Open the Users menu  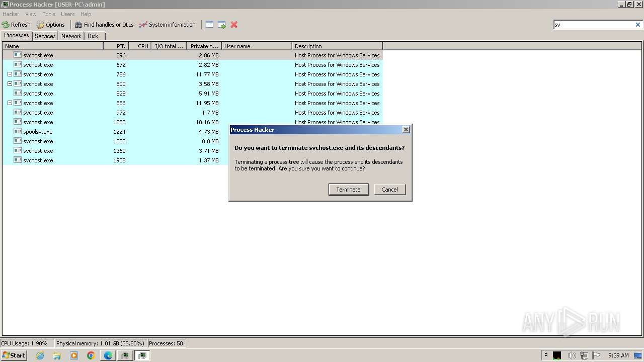point(68,14)
